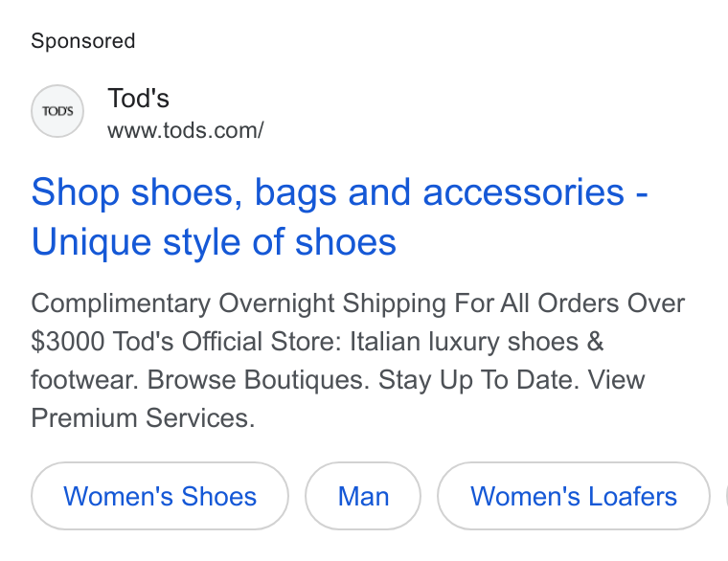The width and height of the screenshot is (728, 561).
Task: Open the Women's Loafers sitelink chip
Action: tap(574, 496)
